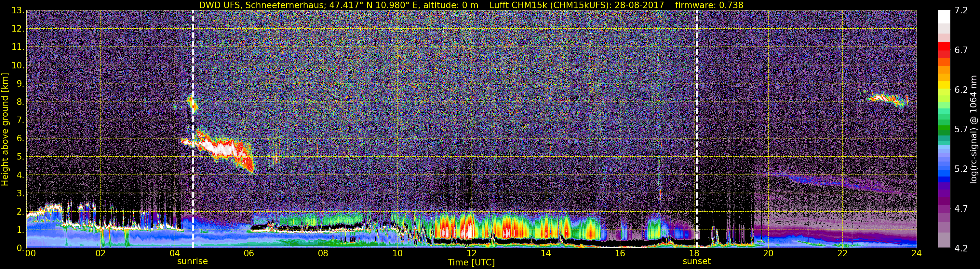Click the height axis tick label 0.

coord(20,248)
